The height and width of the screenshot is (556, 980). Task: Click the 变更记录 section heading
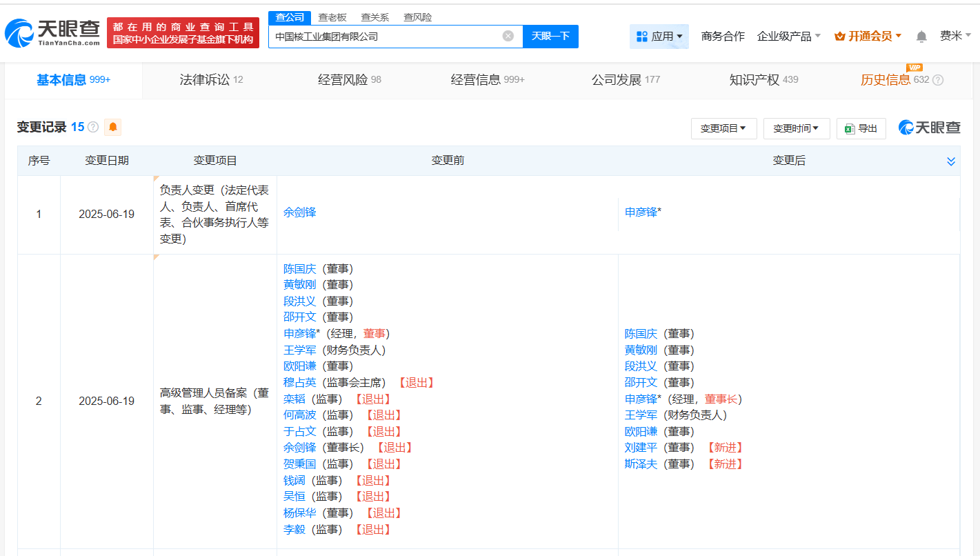(x=41, y=127)
